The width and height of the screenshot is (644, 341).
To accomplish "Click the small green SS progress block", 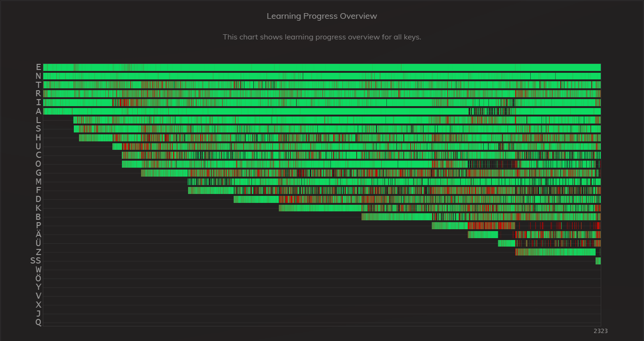I will pos(598,261).
